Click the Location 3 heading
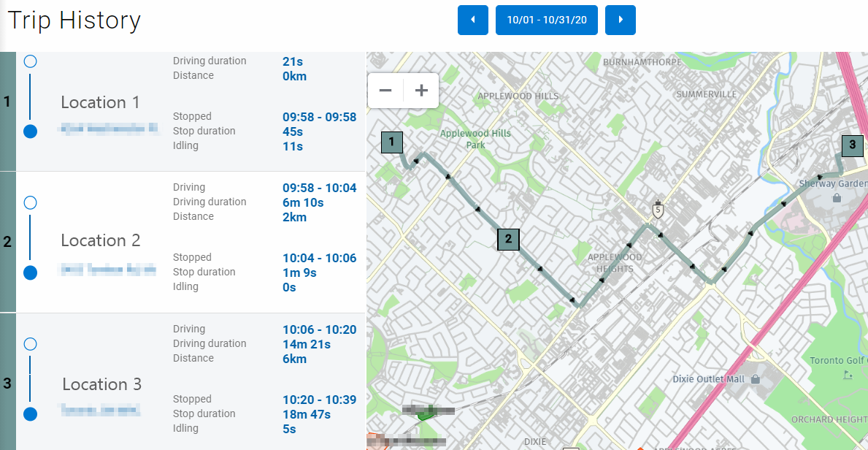Screen dimensions: 868x450 102,384
